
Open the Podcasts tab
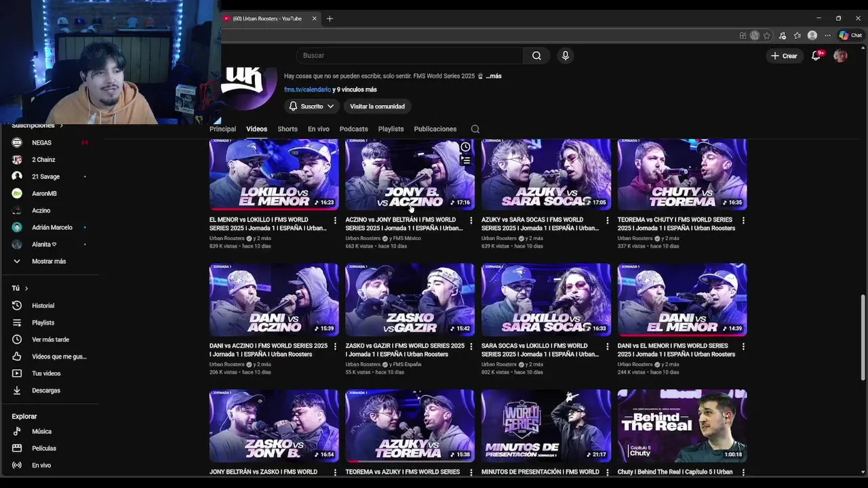click(354, 129)
